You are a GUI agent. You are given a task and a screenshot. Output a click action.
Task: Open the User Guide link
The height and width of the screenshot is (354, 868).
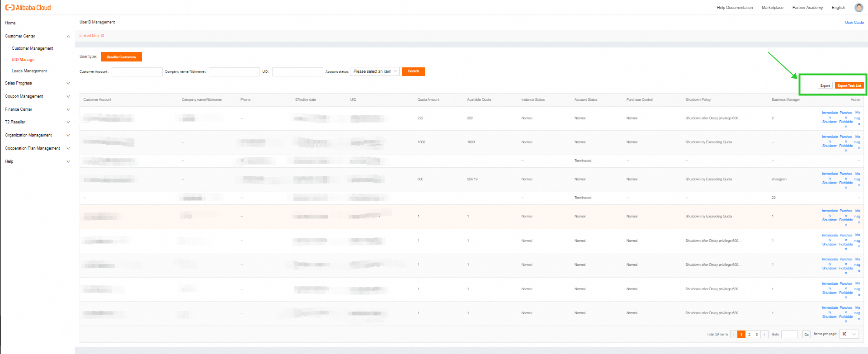854,23
